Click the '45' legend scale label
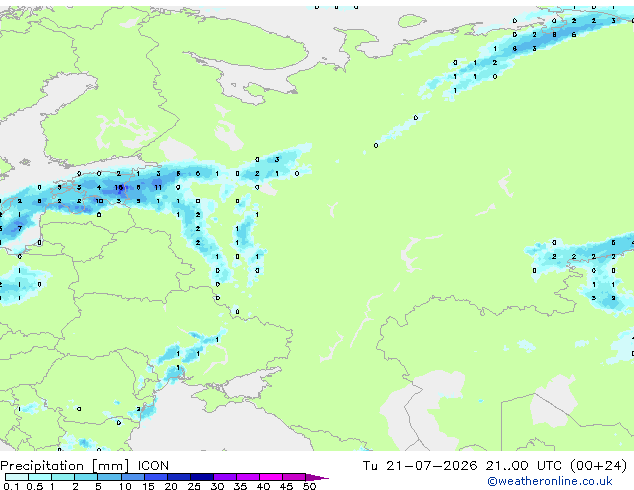634x490 pixels. point(286,486)
